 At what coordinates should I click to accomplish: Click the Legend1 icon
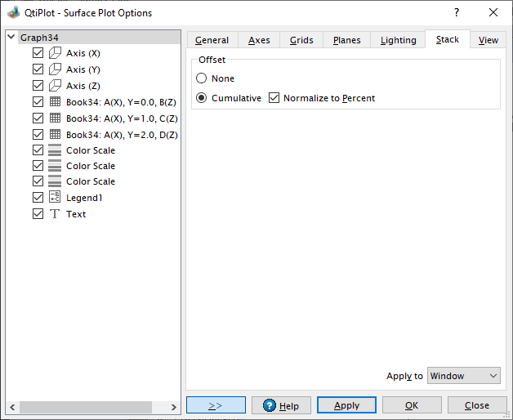[x=55, y=198]
